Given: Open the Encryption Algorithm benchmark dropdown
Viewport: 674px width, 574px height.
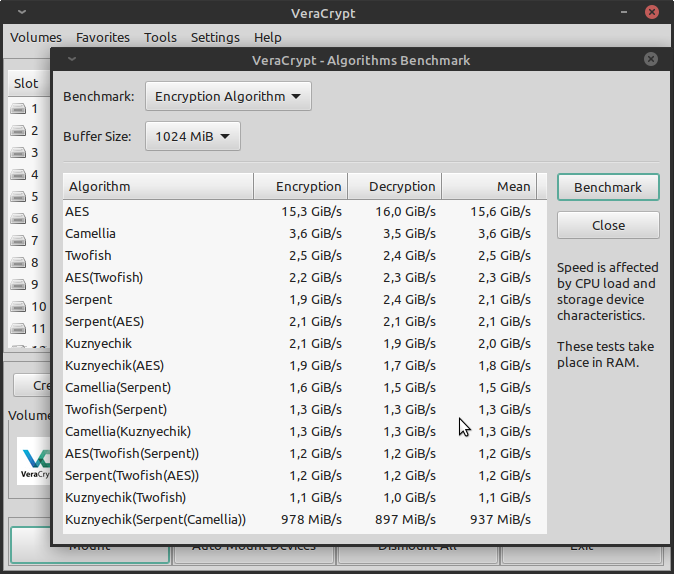Looking at the screenshot, I should (x=228, y=96).
